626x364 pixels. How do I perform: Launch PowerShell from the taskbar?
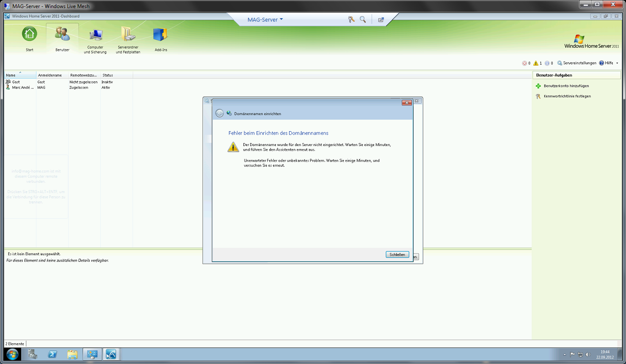point(52,354)
